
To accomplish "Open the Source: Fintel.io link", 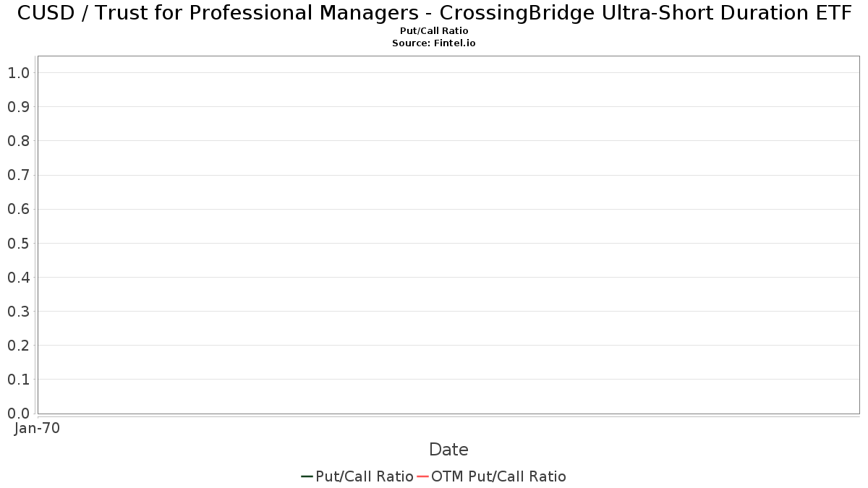I will pos(434,43).
